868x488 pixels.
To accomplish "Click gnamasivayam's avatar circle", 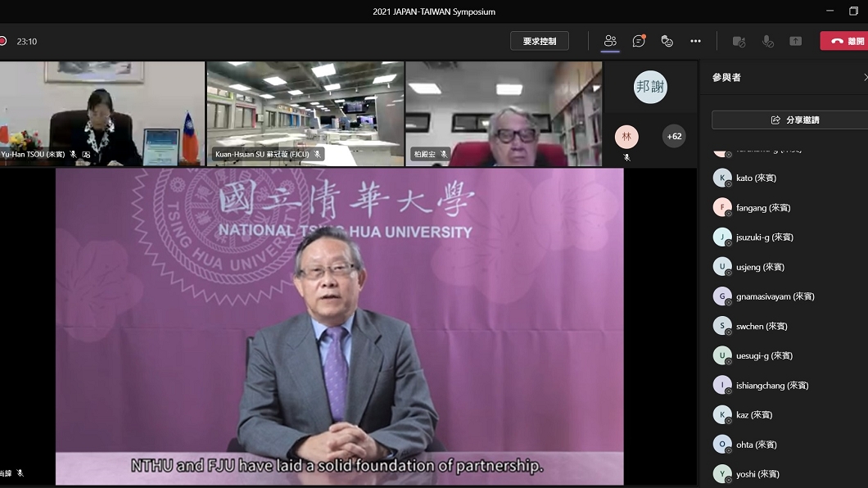I will pyautogui.click(x=722, y=296).
